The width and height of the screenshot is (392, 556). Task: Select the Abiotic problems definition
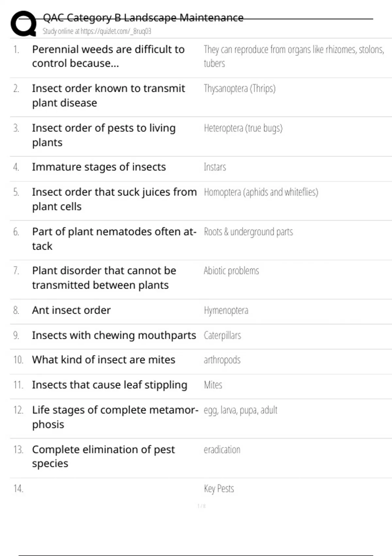tap(231, 271)
